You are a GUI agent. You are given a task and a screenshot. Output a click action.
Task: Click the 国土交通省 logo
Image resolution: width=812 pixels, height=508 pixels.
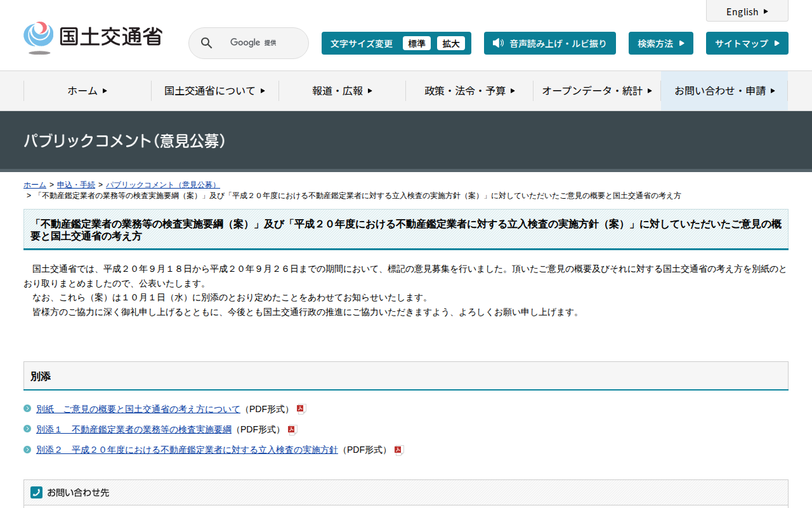[93, 37]
